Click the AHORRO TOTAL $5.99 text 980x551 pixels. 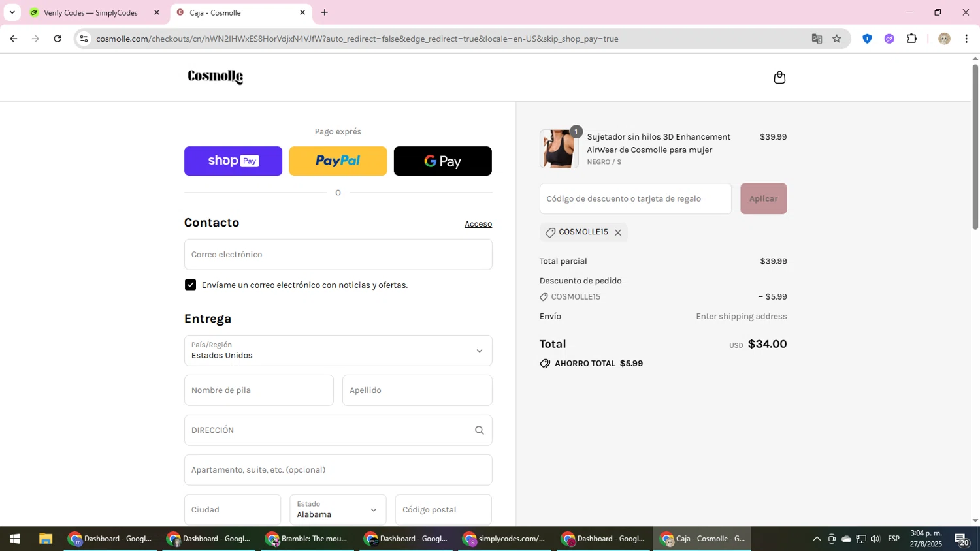tap(598, 364)
